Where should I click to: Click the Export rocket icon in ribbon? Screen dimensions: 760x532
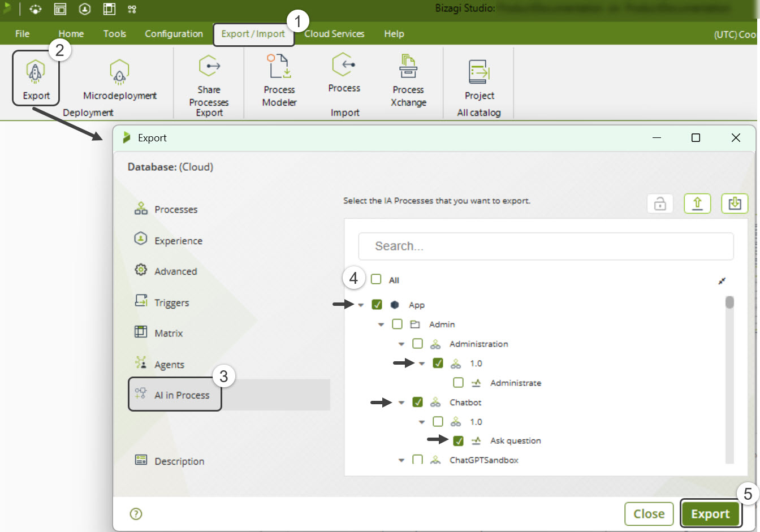point(36,72)
